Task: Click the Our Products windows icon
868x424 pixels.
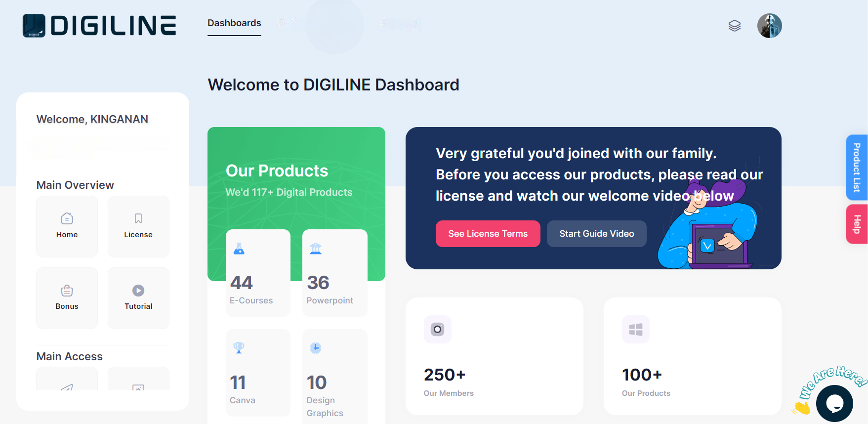Action: pos(635,329)
